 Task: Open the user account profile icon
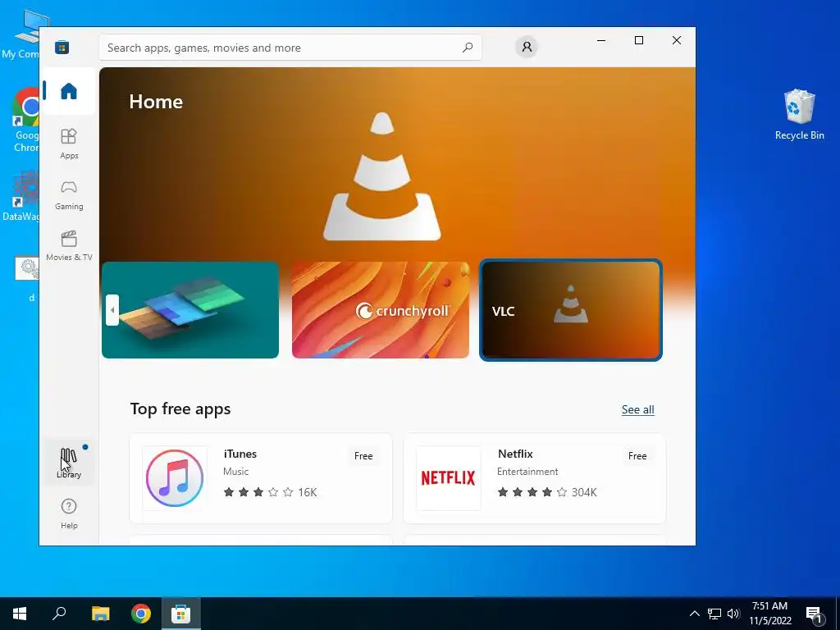coord(527,47)
